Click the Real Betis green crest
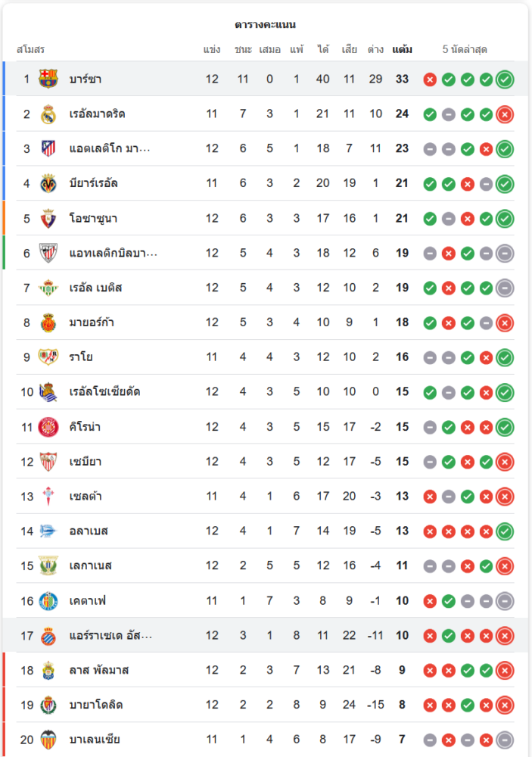Viewport: 532px width, 757px height. pyautogui.click(x=48, y=288)
